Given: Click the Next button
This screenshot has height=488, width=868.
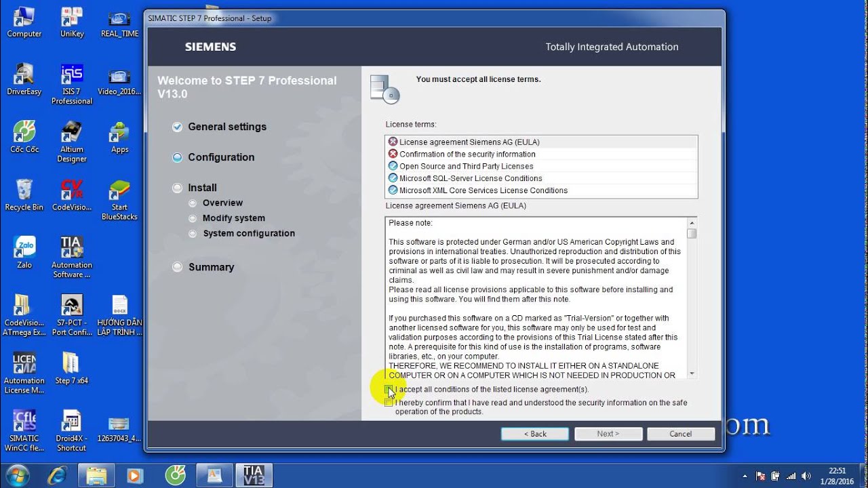Looking at the screenshot, I should (x=608, y=434).
